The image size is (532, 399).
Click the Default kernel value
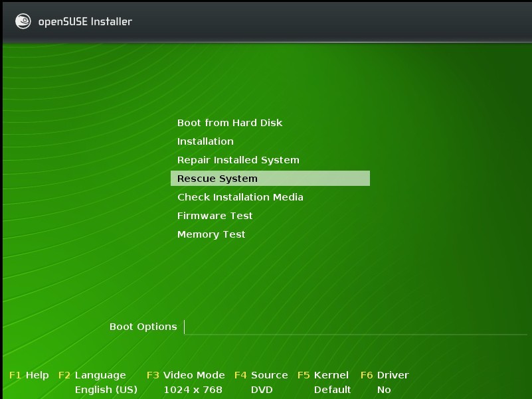click(x=332, y=390)
